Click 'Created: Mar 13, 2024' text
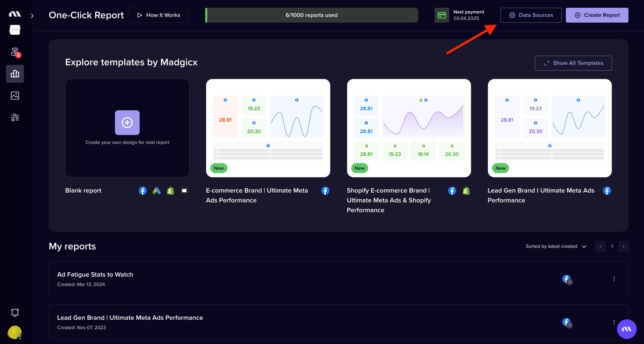 click(x=81, y=285)
